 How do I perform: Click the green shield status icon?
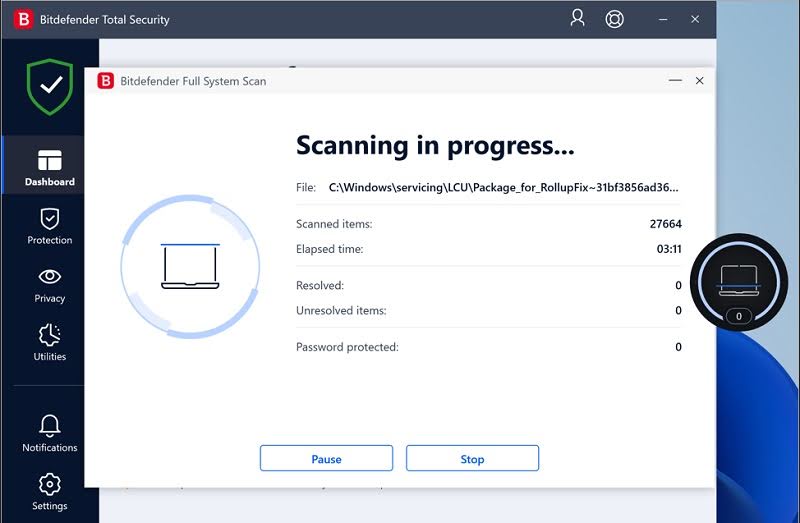tap(49, 87)
